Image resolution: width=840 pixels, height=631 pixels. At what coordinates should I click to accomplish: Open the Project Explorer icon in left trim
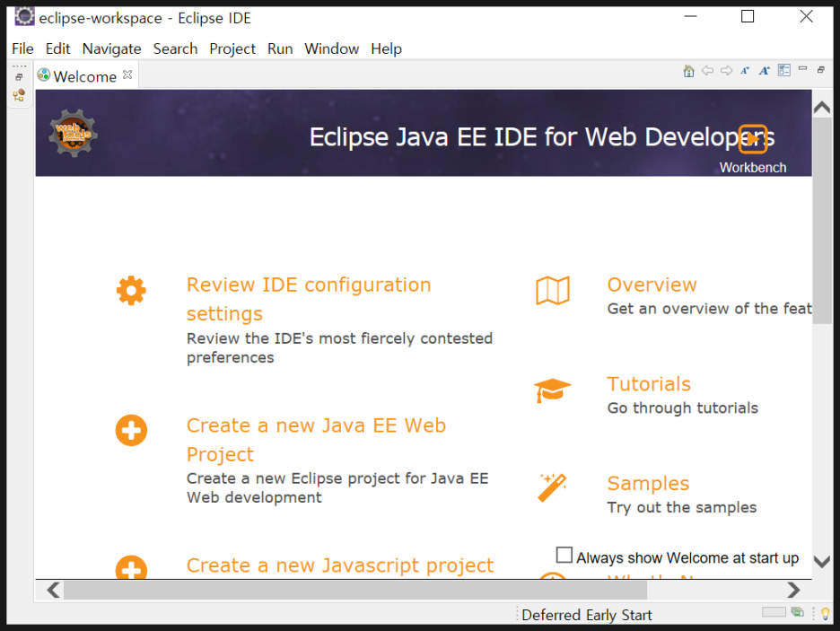tap(19, 96)
